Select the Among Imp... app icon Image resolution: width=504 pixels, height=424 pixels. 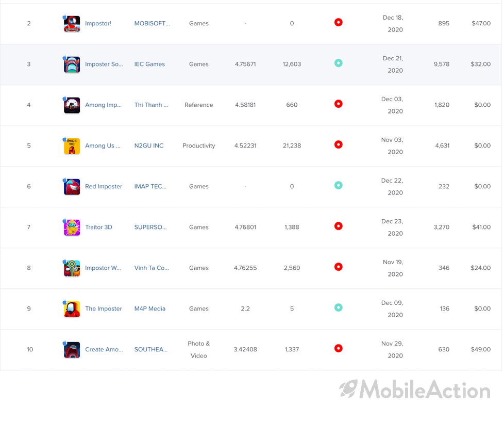click(72, 105)
